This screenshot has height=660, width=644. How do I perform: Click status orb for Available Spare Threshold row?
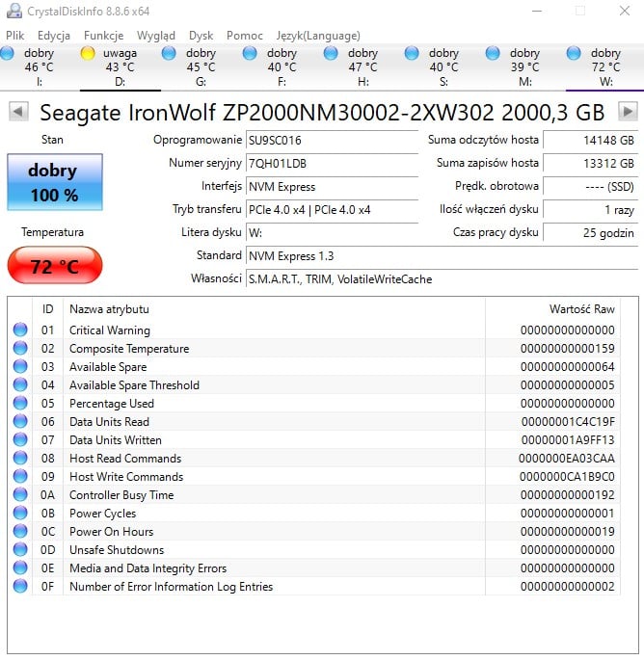point(20,384)
